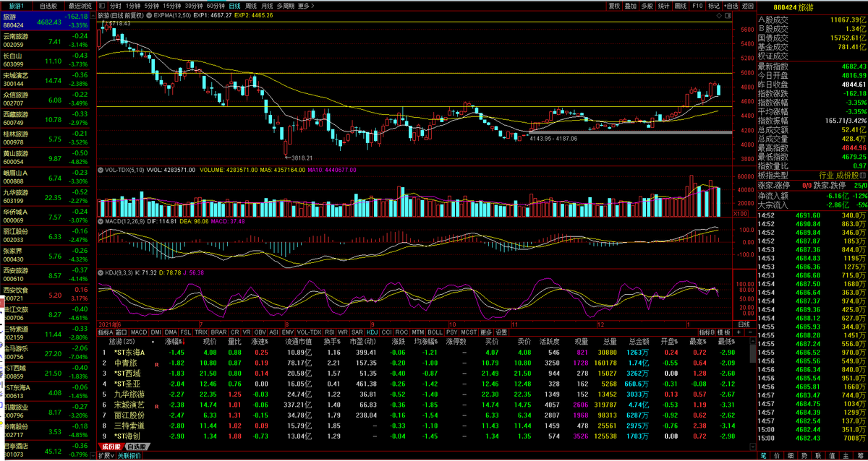Click the 统计 statistics button

[x=663, y=6]
